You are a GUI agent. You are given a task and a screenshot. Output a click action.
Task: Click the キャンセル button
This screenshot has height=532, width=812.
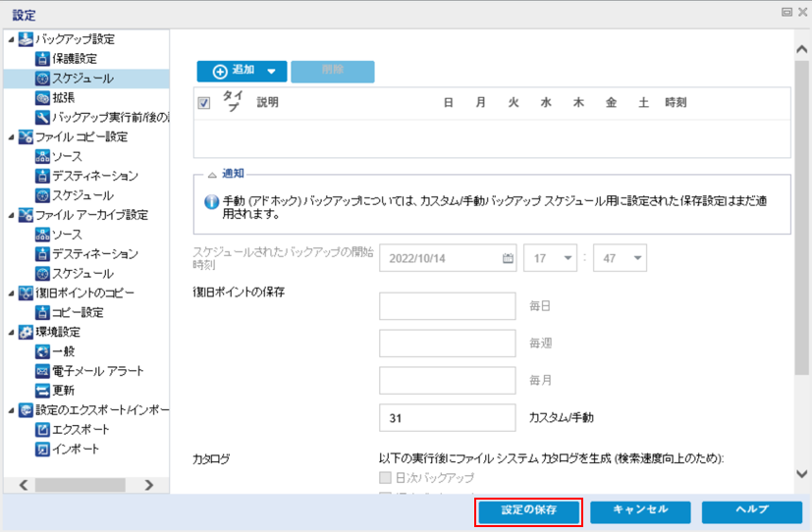(x=640, y=511)
